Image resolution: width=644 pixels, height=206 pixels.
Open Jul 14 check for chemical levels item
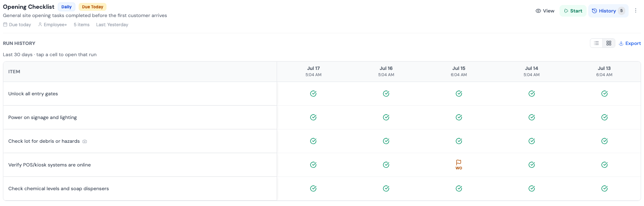pyautogui.click(x=532, y=189)
